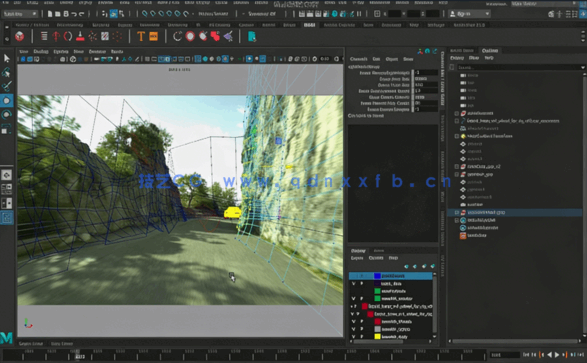
Task: Pick the Select arrow tool in toolbox
Action: pos(7,58)
